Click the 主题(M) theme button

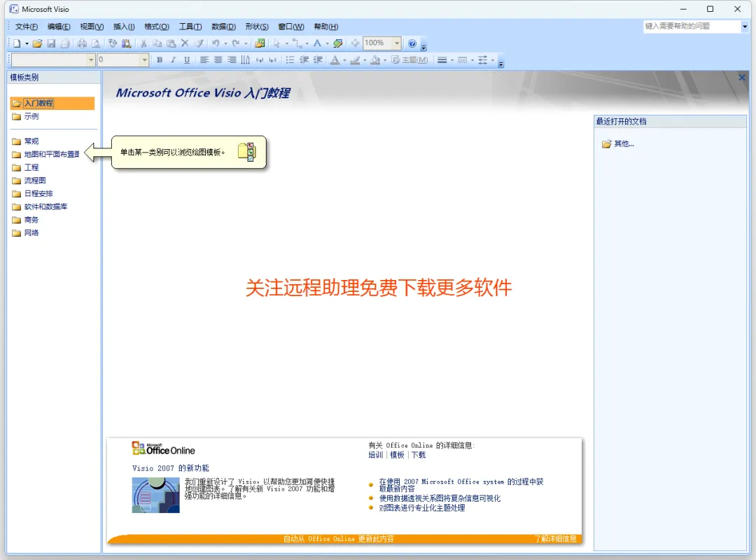(409, 59)
